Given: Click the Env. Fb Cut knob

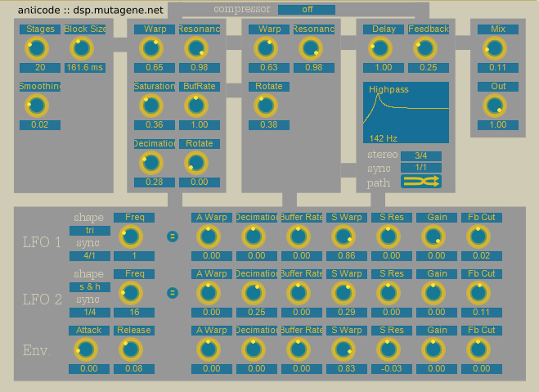Looking at the screenshot, I should pos(478,349).
